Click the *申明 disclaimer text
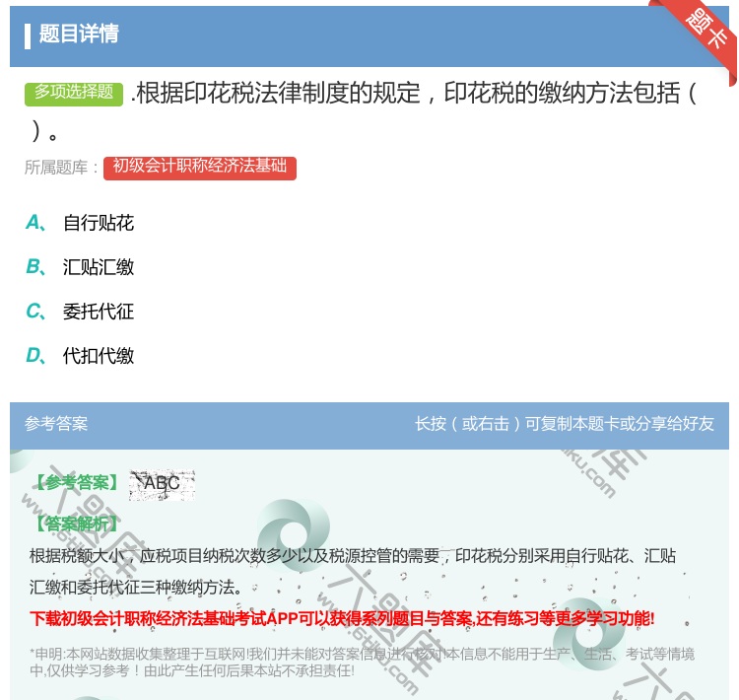The height and width of the screenshot is (700, 739). (362, 663)
